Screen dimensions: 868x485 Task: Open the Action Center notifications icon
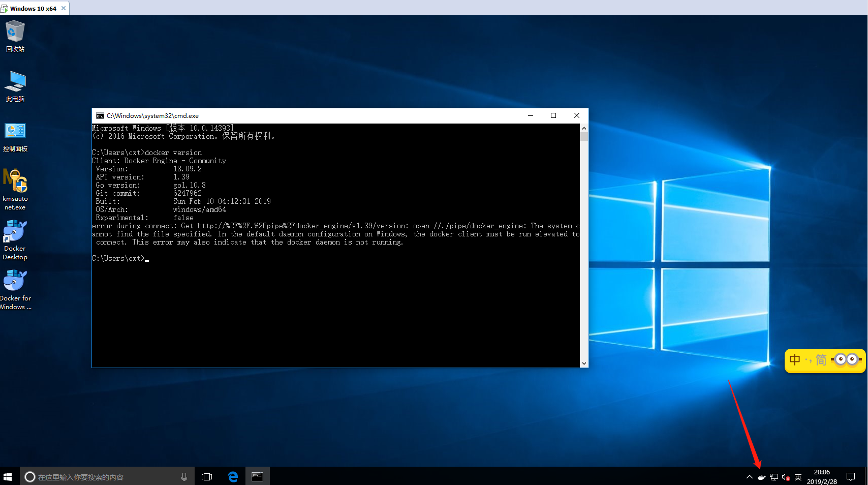851,477
